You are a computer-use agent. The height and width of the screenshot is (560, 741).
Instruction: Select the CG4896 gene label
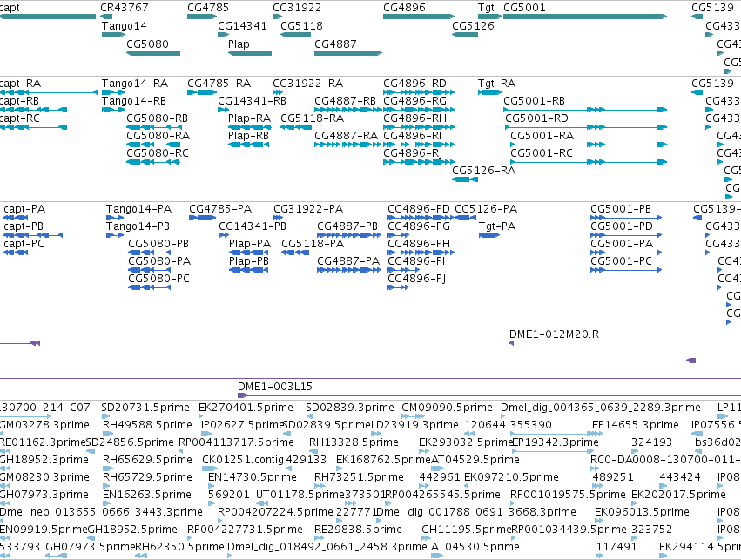(405, 8)
